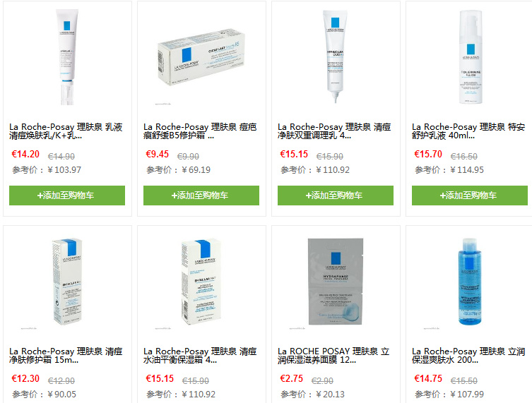Add Toleriane Fluide 40ml to cart
Viewport: 532px width, 403px height.
(470, 196)
